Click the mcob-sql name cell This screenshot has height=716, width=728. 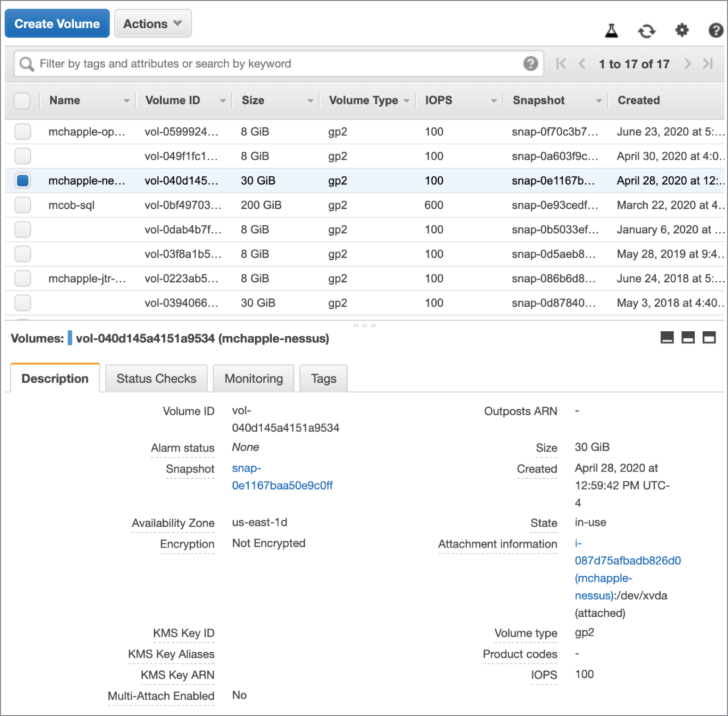coord(72,205)
